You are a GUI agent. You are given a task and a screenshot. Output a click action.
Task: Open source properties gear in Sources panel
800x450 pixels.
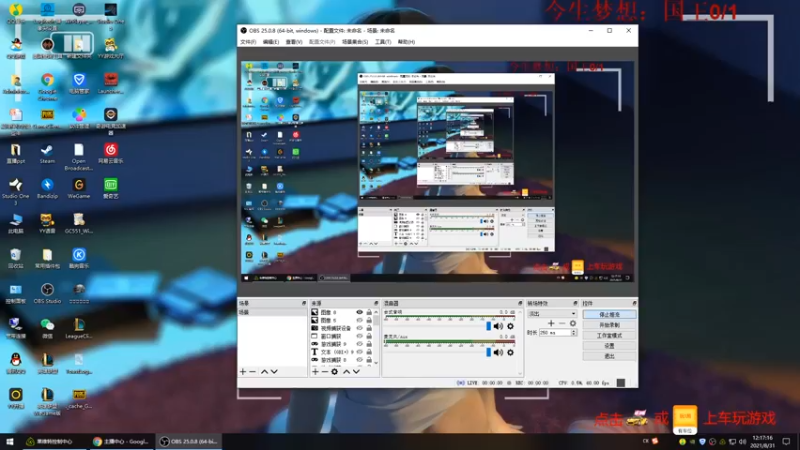(x=335, y=371)
